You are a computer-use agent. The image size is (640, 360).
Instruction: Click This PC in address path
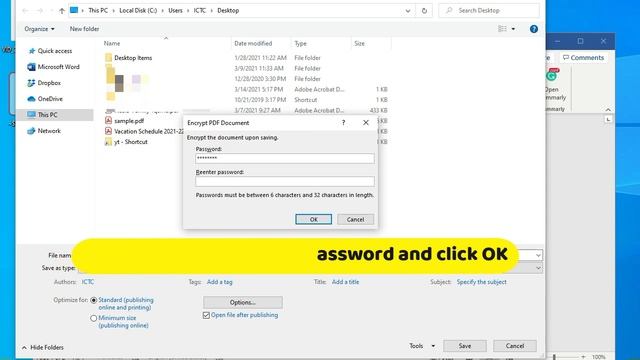coord(98,11)
